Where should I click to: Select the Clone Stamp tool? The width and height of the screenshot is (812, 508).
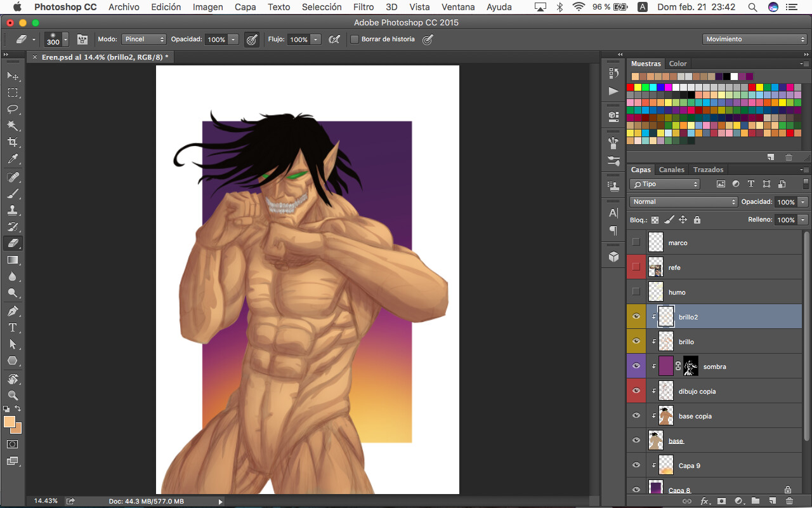click(x=13, y=210)
